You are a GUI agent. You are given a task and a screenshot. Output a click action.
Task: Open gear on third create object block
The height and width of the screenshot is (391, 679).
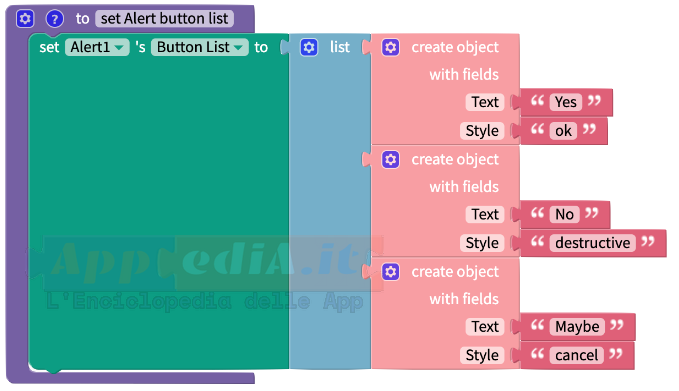[x=390, y=271]
